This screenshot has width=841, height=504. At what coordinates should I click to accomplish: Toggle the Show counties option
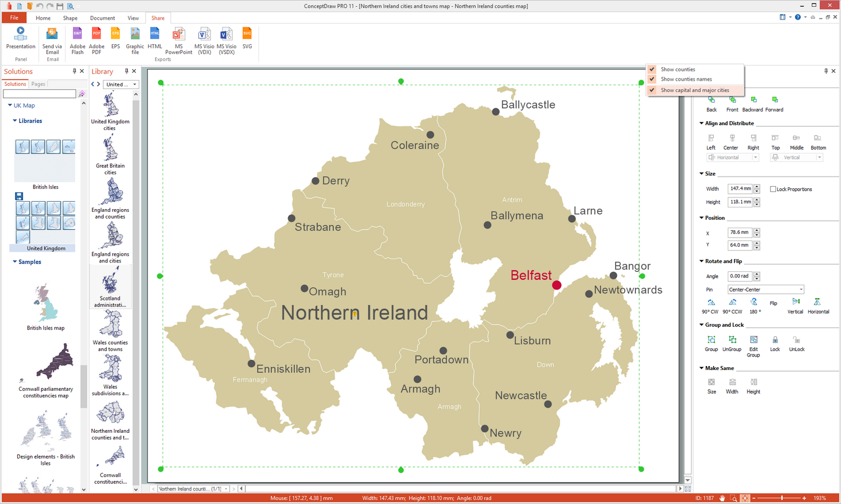point(678,70)
